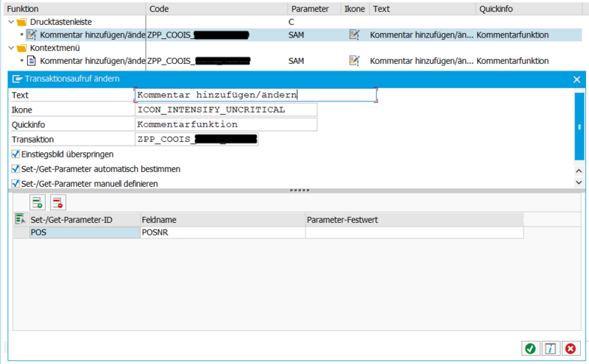Click the Parameter column header
The width and height of the screenshot is (589, 364).
click(x=314, y=9)
